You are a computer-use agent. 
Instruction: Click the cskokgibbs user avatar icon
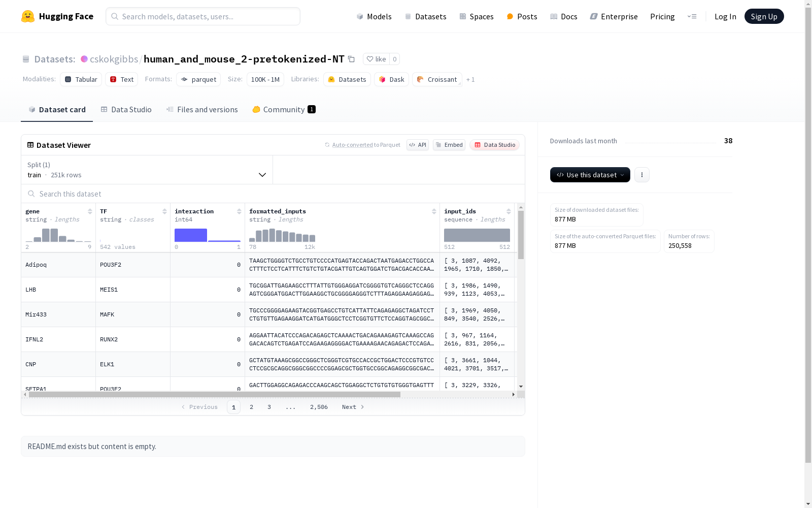[x=84, y=59]
